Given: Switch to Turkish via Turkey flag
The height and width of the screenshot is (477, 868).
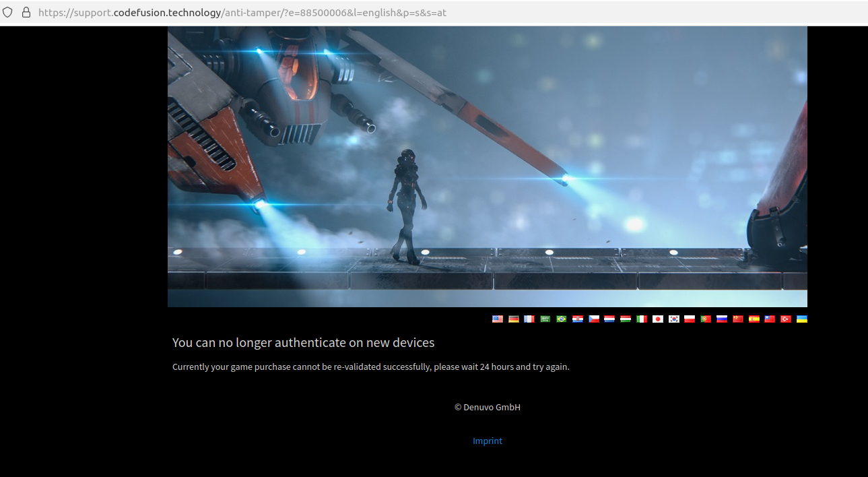Looking at the screenshot, I should pos(786,319).
